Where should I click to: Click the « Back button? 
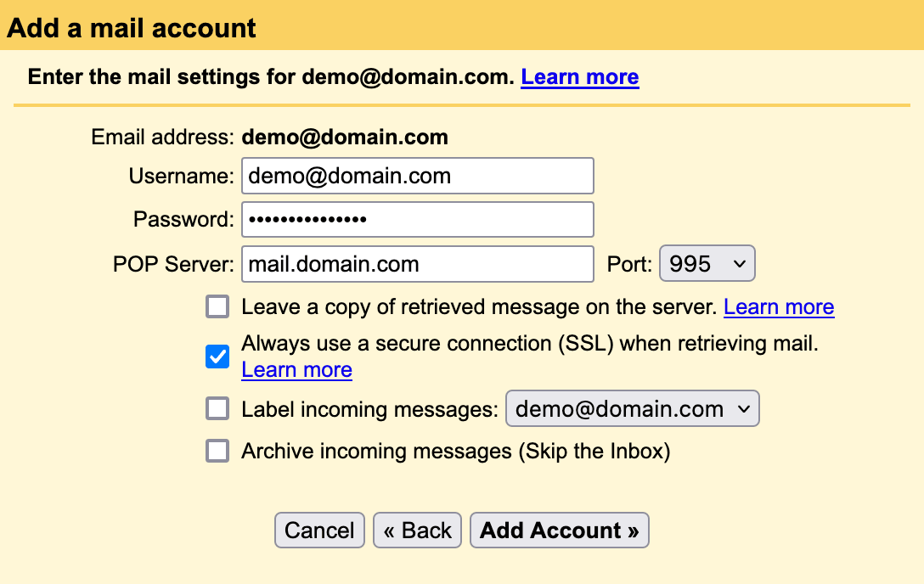417,530
